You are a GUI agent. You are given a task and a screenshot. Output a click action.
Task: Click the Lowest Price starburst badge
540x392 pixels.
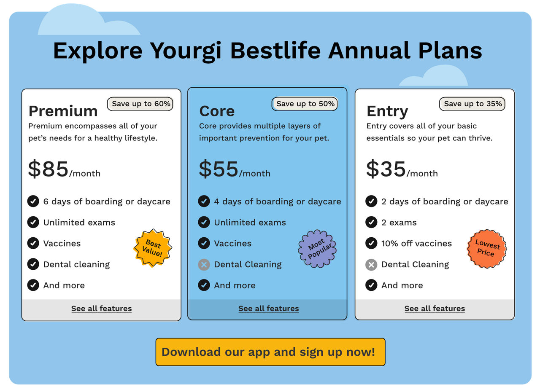[x=487, y=249]
